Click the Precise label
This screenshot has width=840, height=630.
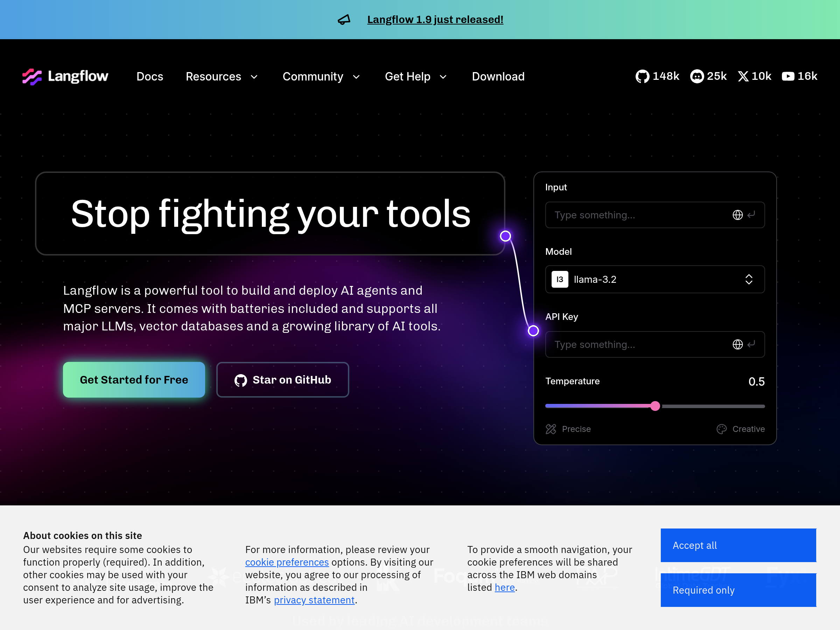[576, 429]
